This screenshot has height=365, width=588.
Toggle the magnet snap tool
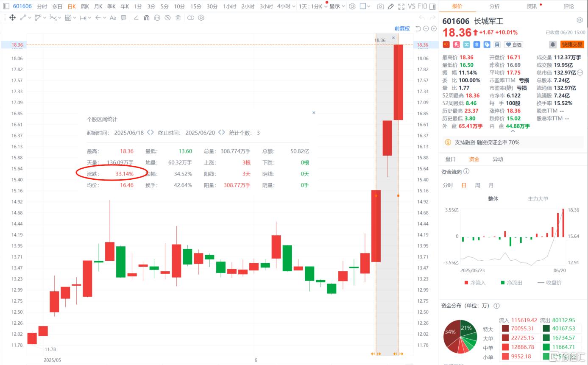pos(147,18)
